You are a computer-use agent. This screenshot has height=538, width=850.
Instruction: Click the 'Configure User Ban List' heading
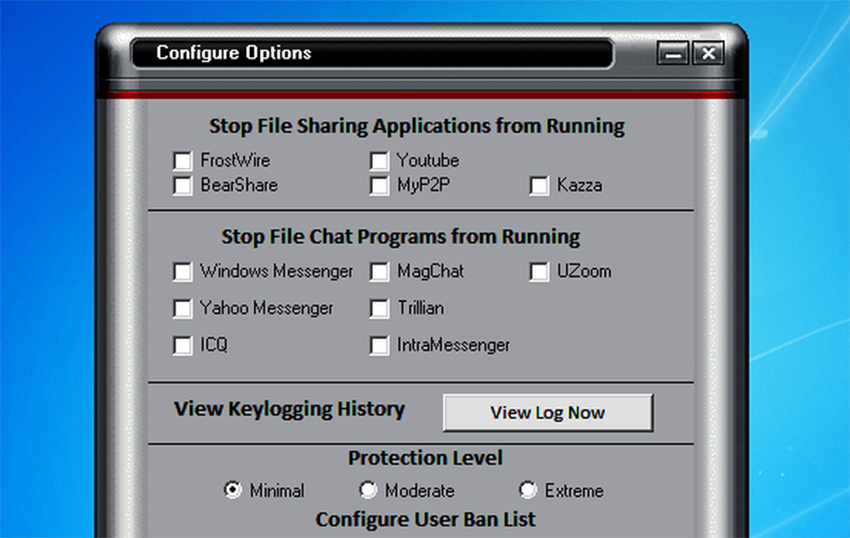426,520
